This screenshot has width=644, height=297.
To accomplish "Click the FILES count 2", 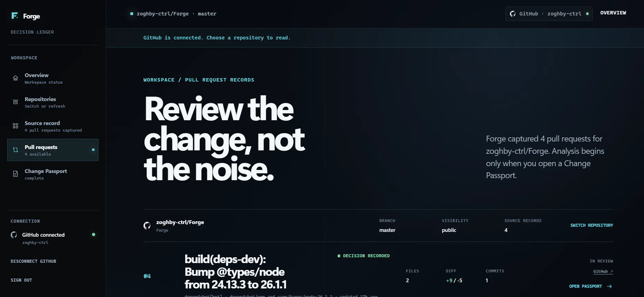I will (x=407, y=281).
